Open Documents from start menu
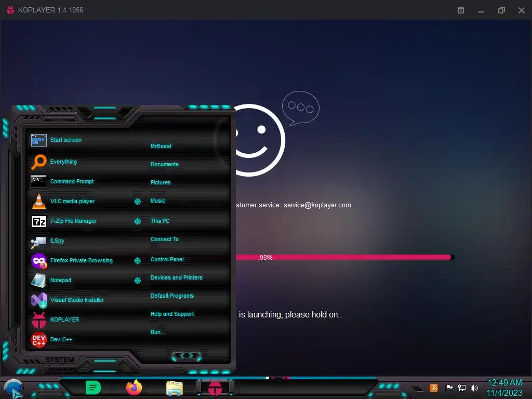Screen dimensions: 532x399 pyautogui.click(x=165, y=164)
